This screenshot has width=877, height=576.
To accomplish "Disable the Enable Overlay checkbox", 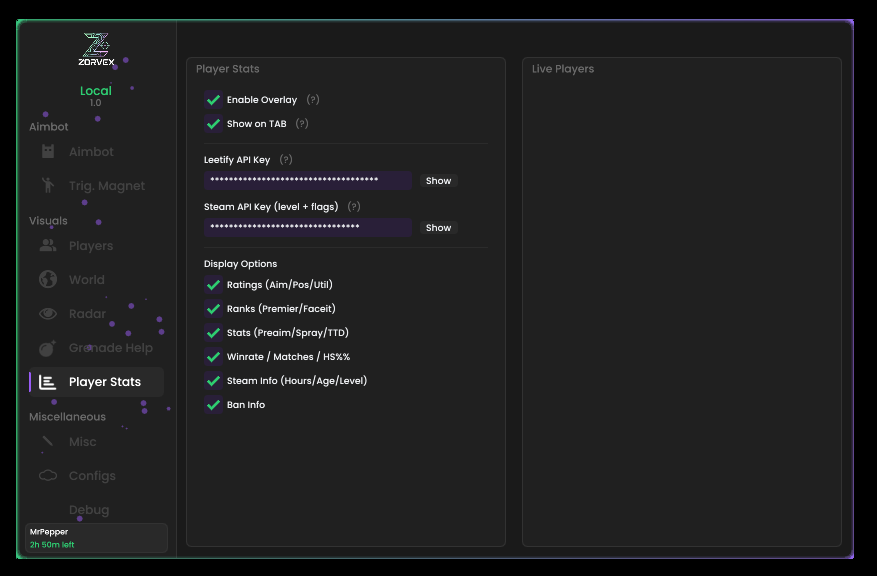I will [x=213, y=100].
